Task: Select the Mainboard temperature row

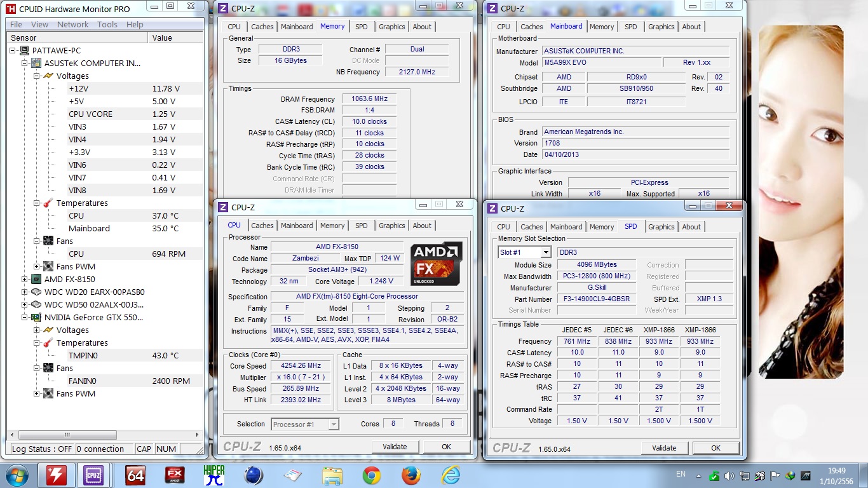Action: click(135, 228)
